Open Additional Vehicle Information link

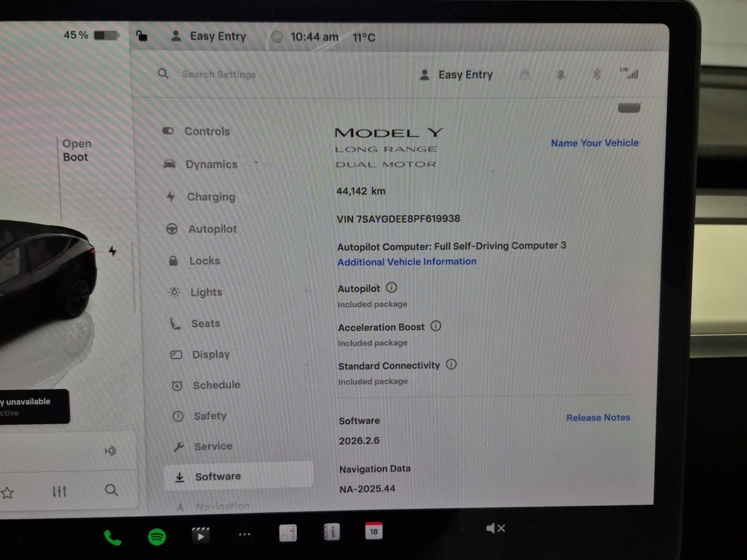point(407,262)
